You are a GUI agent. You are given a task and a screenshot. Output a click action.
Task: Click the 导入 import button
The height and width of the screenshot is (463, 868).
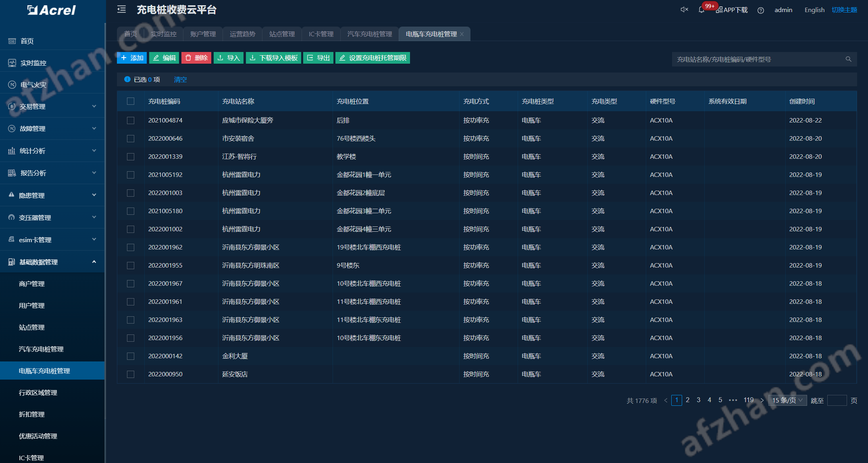pos(229,58)
